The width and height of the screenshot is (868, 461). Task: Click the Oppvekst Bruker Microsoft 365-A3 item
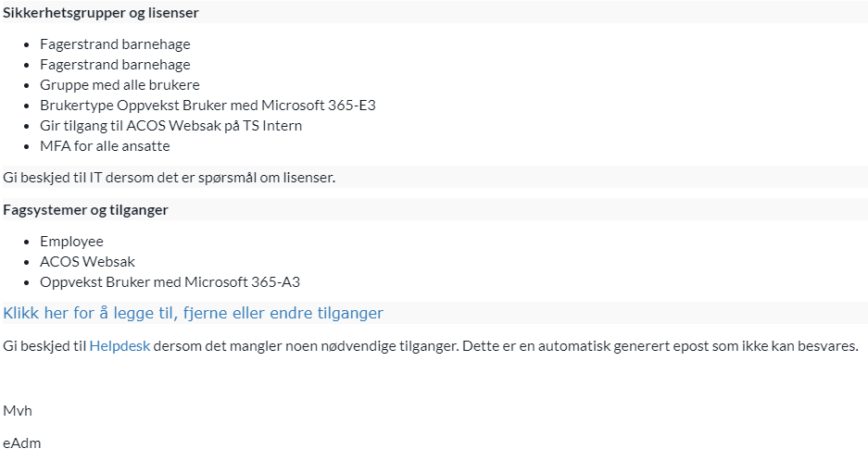(170, 282)
